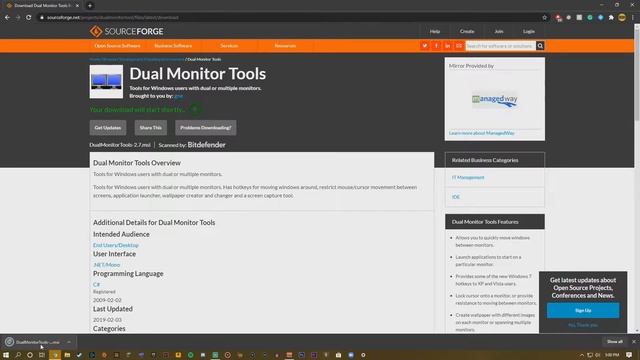
Task: Open the Services menu
Action: 229,46
